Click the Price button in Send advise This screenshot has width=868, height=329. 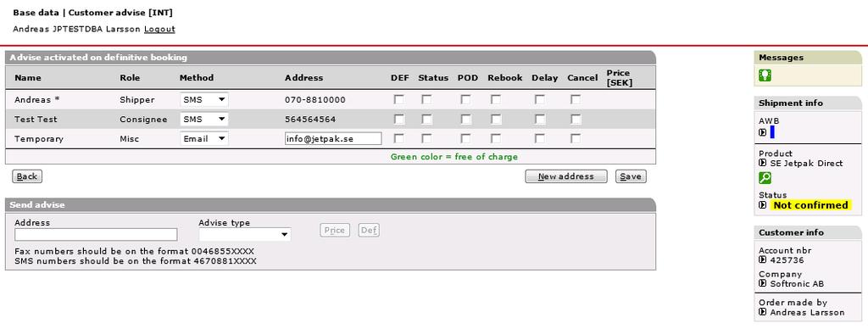pyautogui.click(x=335, y=231)
